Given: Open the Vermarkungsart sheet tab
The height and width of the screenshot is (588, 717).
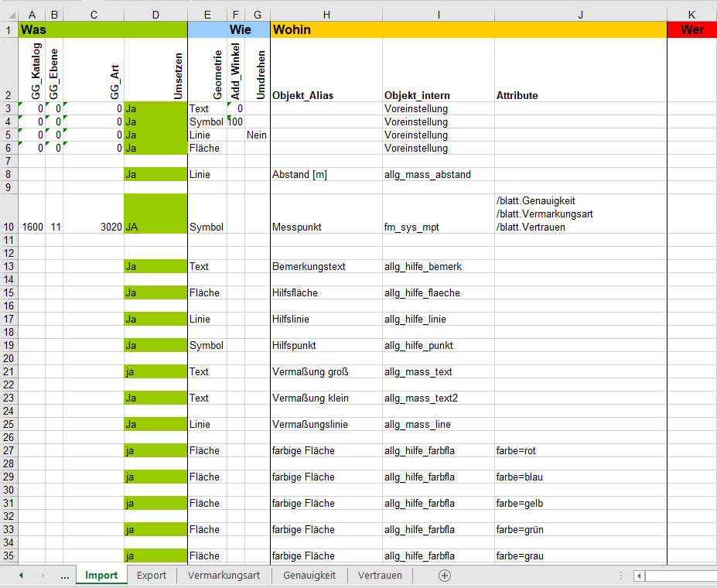Looking at the screenshot, I should pos(224,576).
